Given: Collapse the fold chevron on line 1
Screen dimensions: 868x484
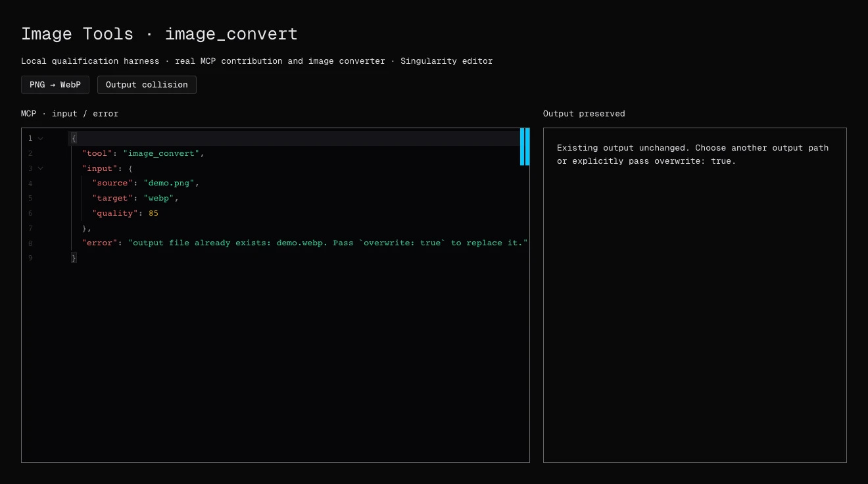Looking at the screenshot, I should [x=41, y=138].
